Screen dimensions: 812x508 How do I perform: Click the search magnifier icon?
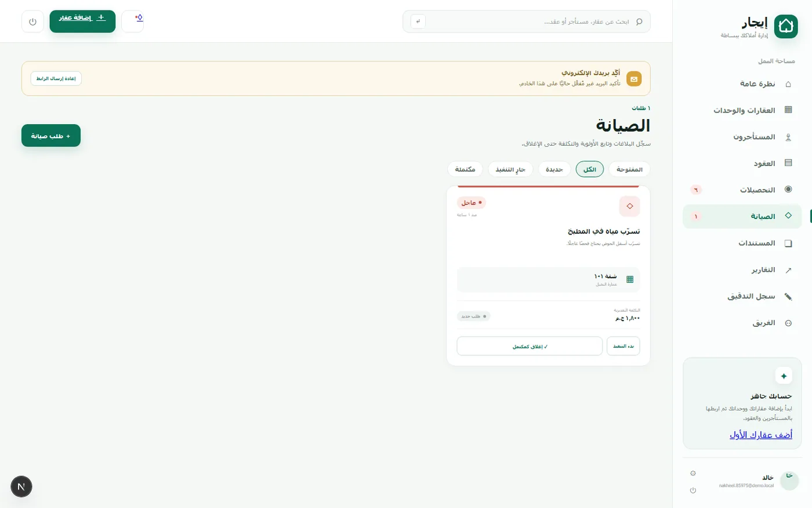[639, 21]
